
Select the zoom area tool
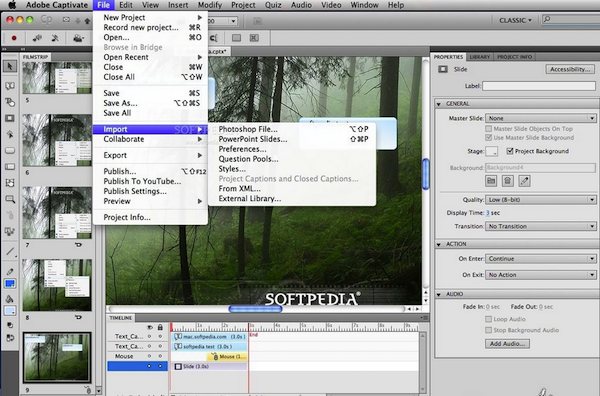[10, 199]
